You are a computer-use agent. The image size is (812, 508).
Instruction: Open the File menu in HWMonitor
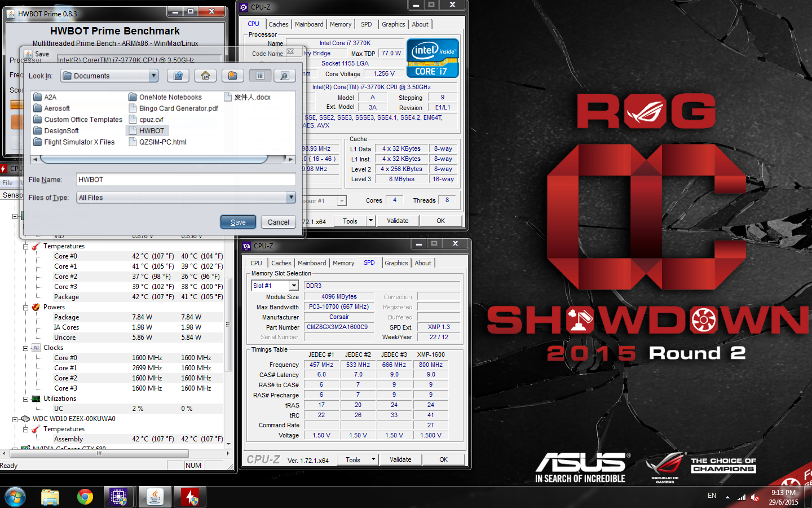(7, 183)
